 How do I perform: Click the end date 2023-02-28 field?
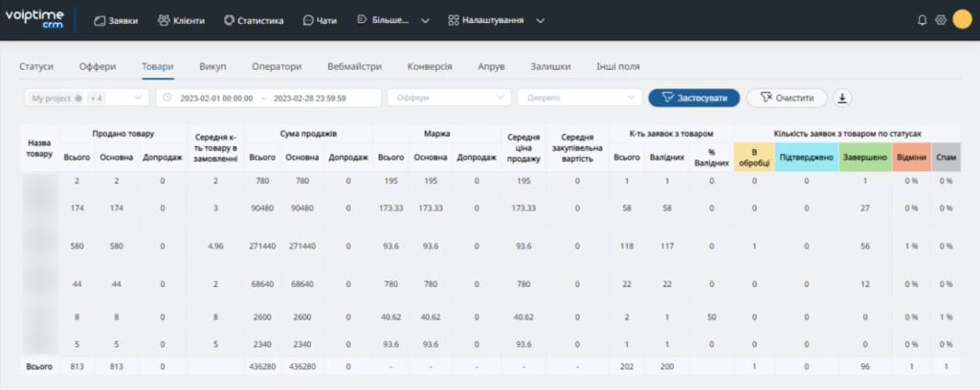pos(310,98)
